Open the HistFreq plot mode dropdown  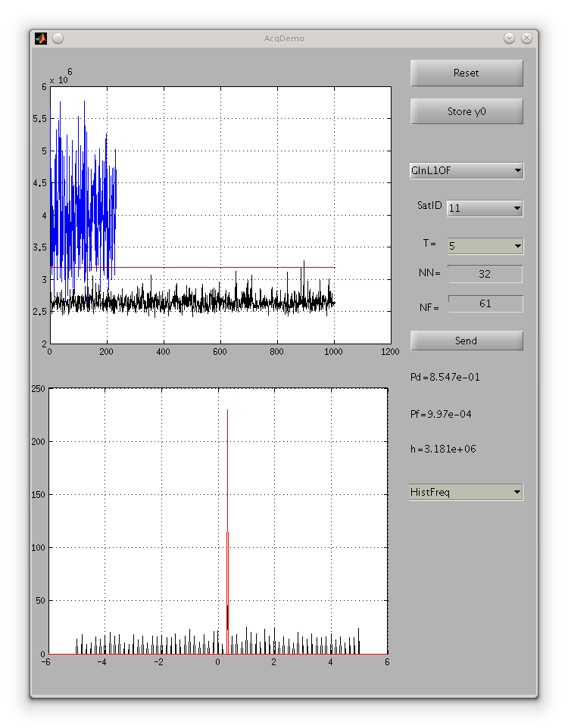coord(466,493)
